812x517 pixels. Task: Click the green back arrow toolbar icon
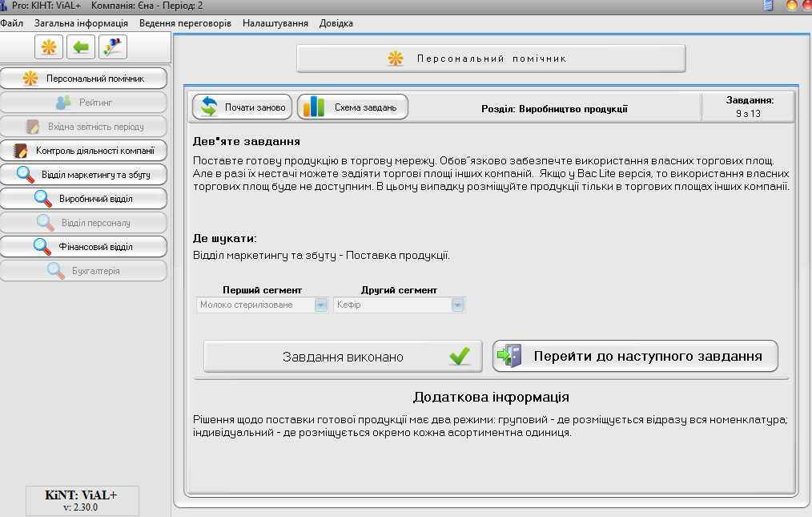pos(81,47)
